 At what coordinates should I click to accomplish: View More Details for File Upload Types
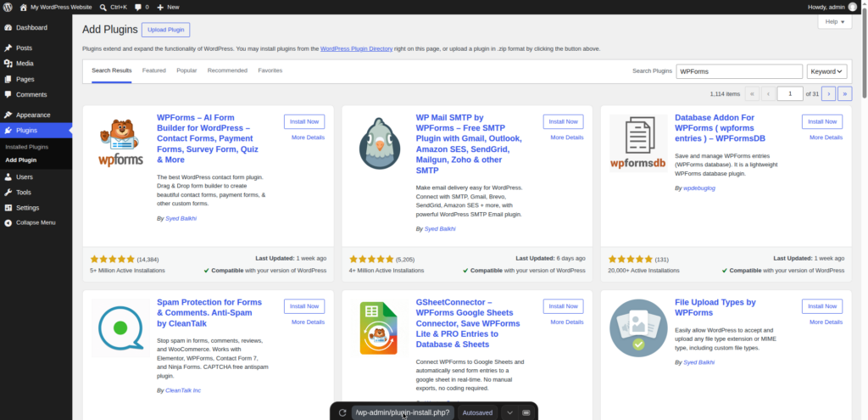coord(826,322)
